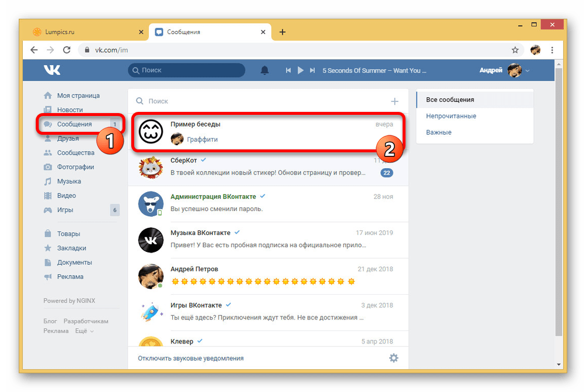
Task: Go forward in browser history
Action: [x=50, y=50]
